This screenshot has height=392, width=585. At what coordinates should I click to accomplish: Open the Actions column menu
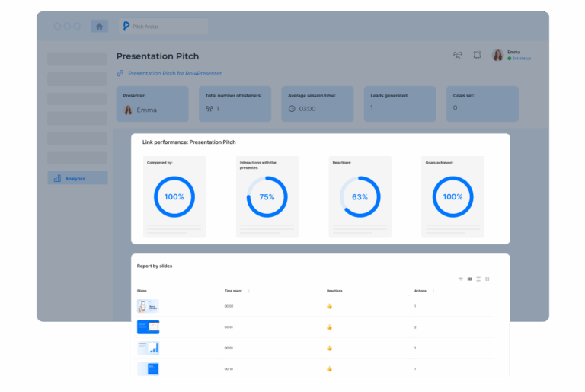433,291
